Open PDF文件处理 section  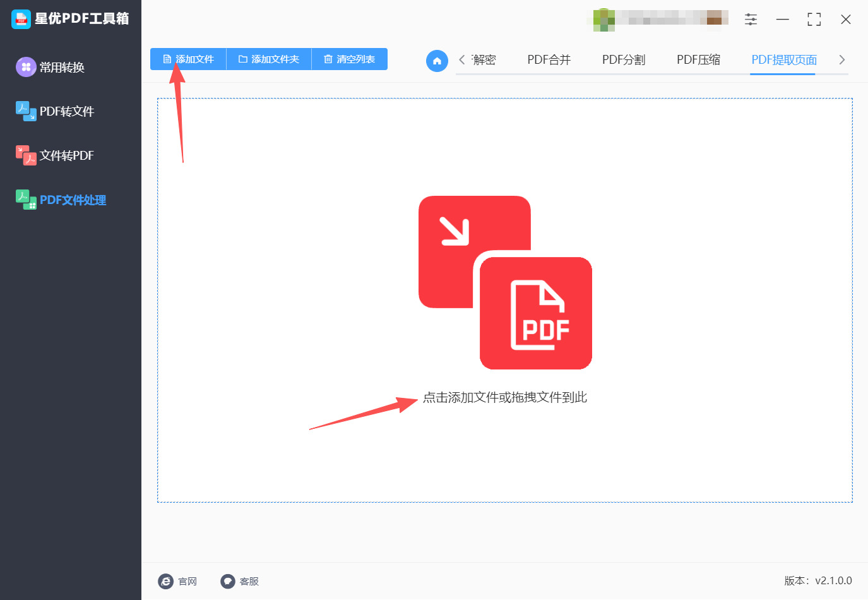pyautogui.click(x=61, y=200)
